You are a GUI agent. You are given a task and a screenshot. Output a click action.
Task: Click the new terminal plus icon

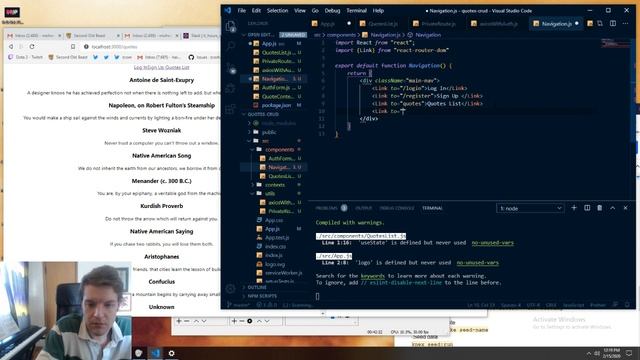(x=574, y=208)
